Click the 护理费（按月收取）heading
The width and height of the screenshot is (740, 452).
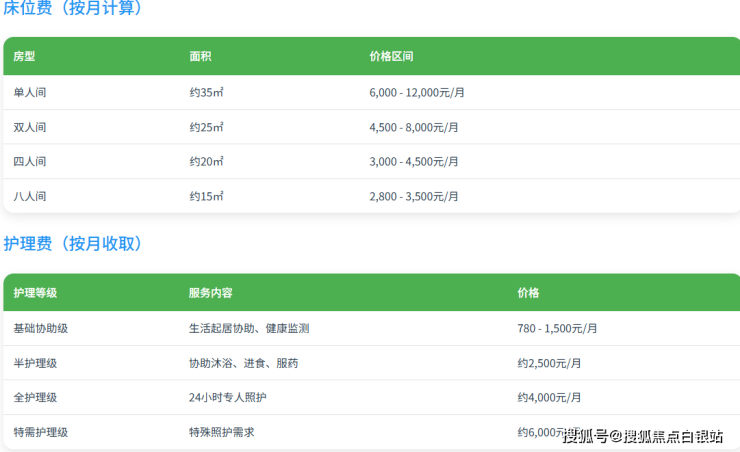tap(73, 244)
